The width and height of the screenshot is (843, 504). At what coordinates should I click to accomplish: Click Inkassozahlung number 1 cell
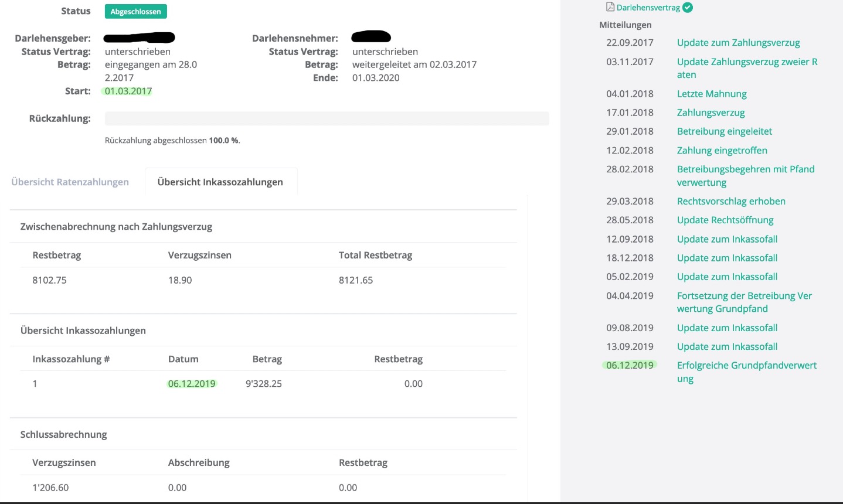(x=35, y=384)
